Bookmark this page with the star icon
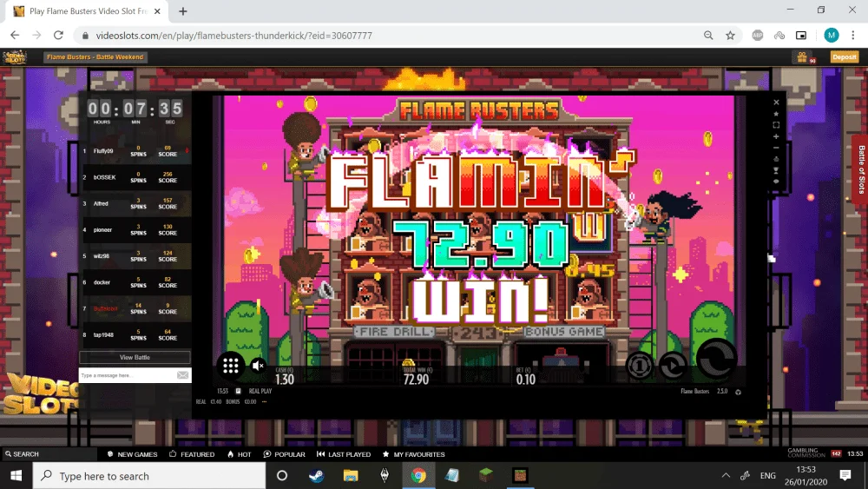Image resolution: width=868 pixels, height=489 pixels. (x=730, y=36)
